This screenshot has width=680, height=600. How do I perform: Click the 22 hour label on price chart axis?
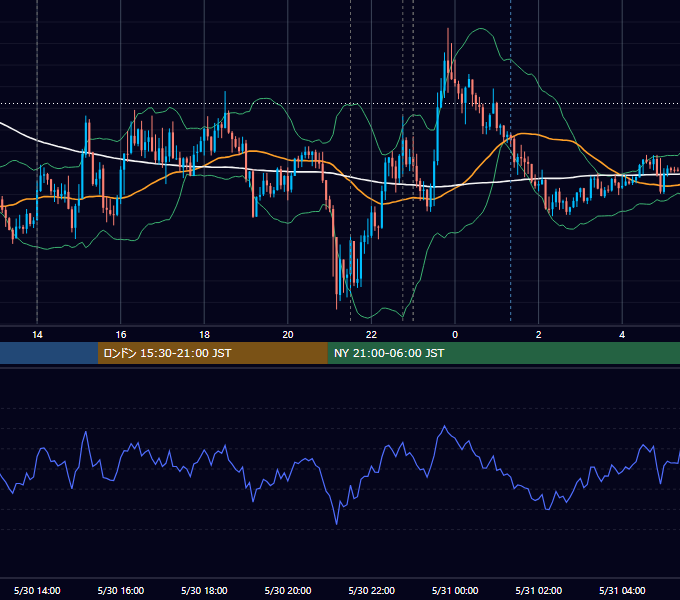coord(371,335)
